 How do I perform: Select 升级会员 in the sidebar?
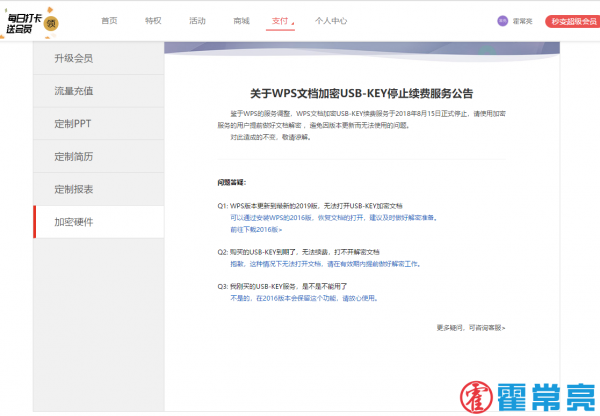click(99, 58)
